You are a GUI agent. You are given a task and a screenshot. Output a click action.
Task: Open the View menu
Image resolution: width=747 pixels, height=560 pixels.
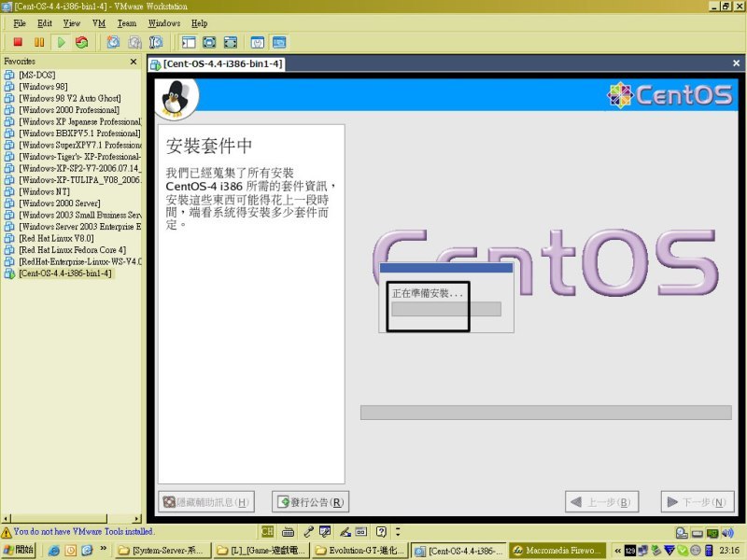pos(72,23)
